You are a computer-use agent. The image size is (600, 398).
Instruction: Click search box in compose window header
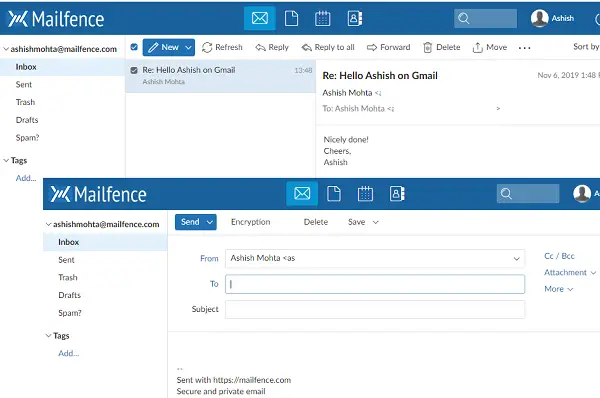pos(528,193)
